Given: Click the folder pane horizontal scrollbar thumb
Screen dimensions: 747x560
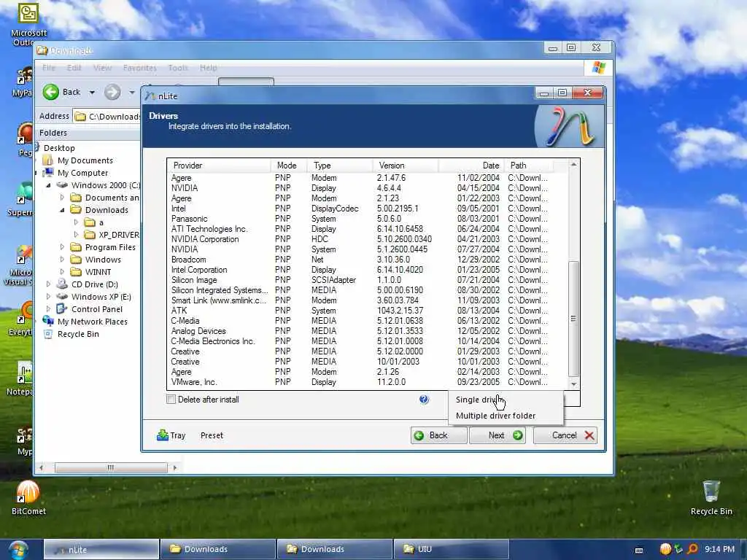Looking at the screenshot, I should click(111, 467).
